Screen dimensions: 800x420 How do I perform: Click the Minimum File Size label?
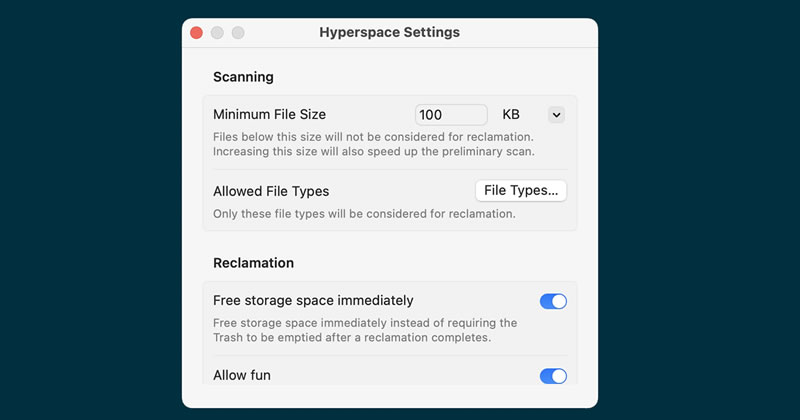coord(269,114)
